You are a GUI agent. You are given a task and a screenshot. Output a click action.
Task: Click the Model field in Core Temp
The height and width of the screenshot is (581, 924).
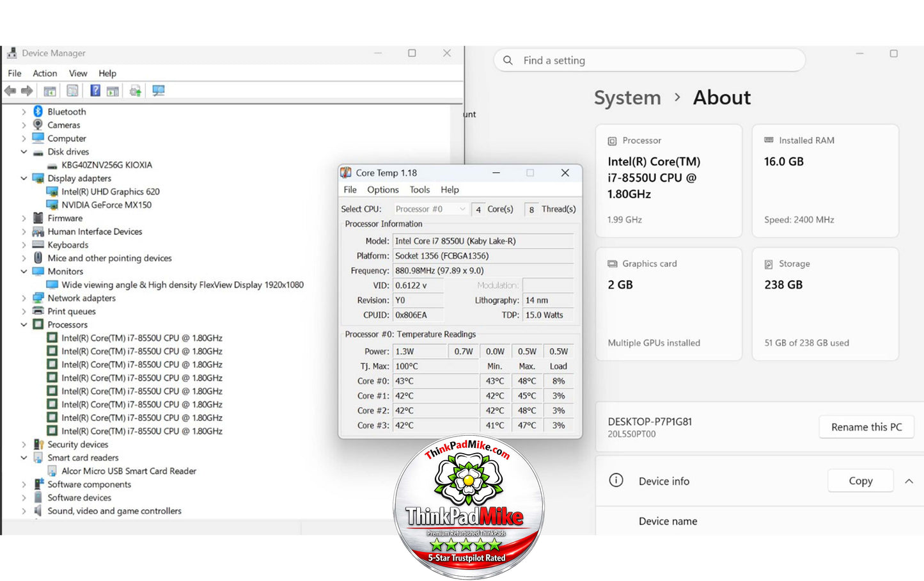[483, 241]
